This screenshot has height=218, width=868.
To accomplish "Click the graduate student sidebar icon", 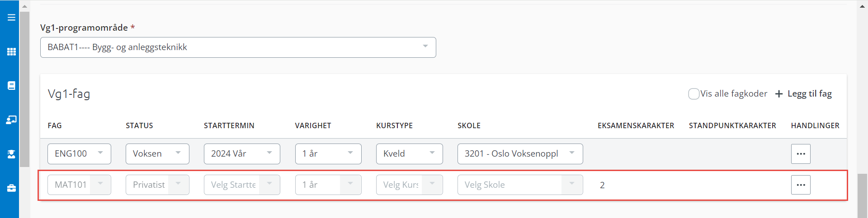I will coord(11,154).
